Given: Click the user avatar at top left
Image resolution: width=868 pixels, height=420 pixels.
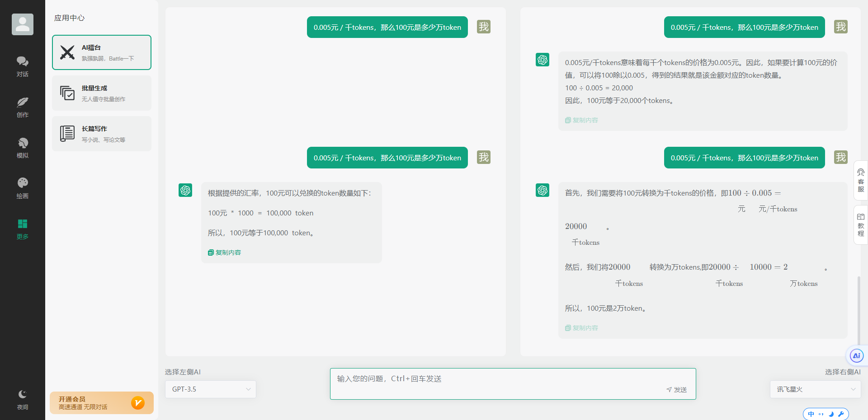Looking at the screenshot, I should 23,24.
